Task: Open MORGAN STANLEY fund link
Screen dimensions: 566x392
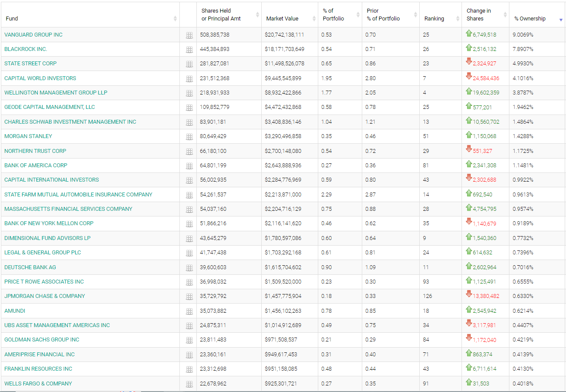Action: tap(28, 136)
